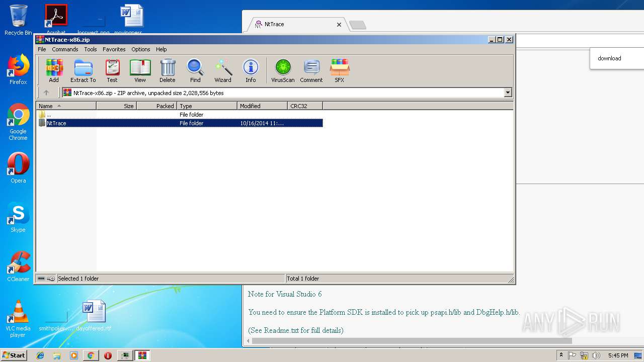Click the WinRAR taskbar button

point(142,355)
